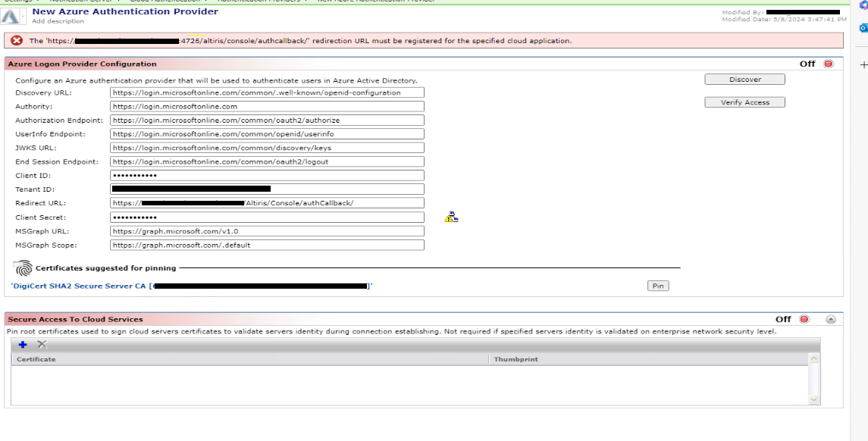Click into the Redirect URL field

267,203
